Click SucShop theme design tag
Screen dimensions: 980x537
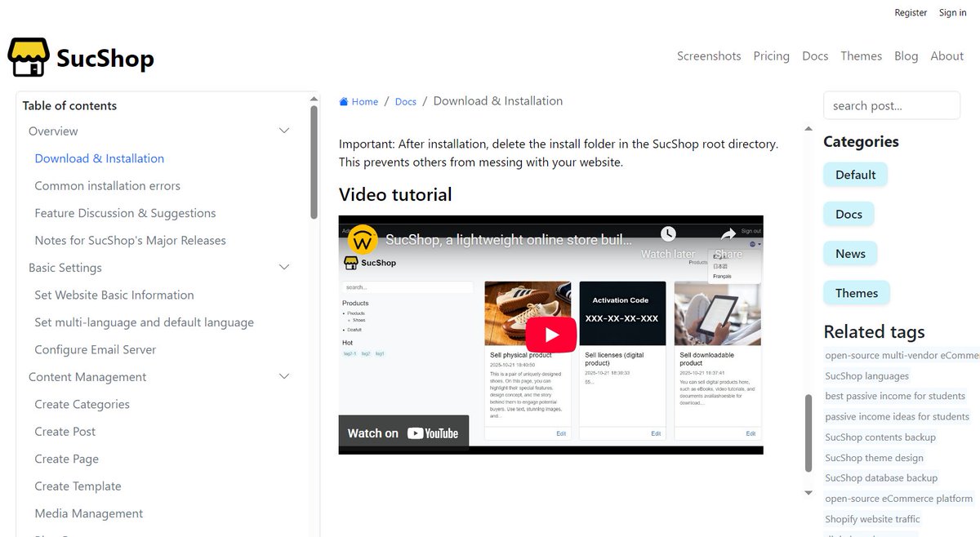pos(874,458)
